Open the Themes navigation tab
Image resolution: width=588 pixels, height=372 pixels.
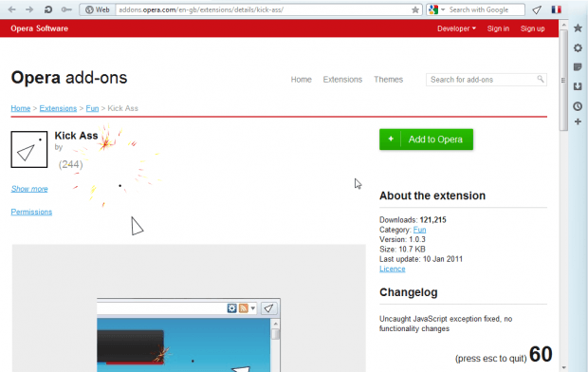[x=388, y=80]
